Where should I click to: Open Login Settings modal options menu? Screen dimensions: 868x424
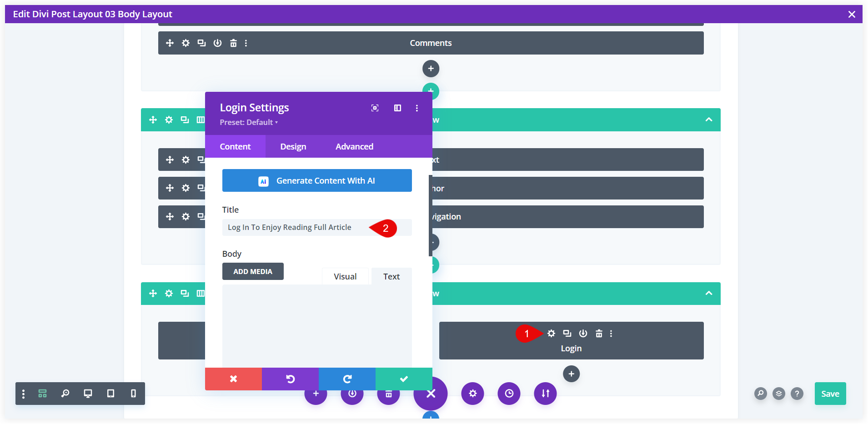pyautogui.click(x=416, y=108)
